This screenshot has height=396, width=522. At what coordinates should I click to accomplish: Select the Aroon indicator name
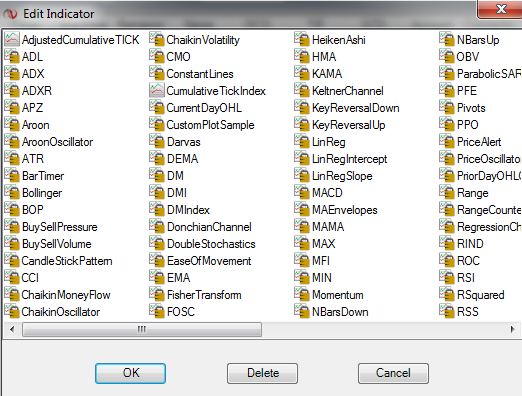point(36,125)
